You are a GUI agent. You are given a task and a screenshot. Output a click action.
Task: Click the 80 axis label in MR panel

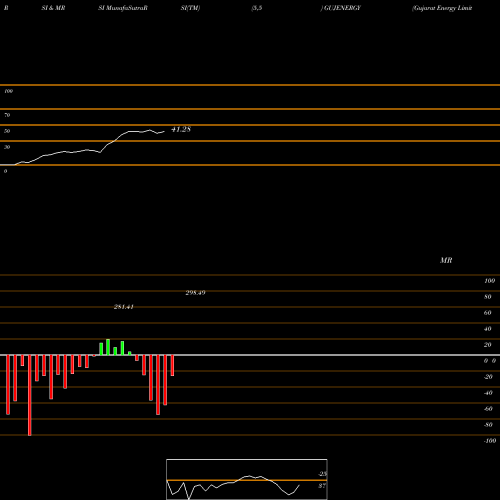(488, 297)
